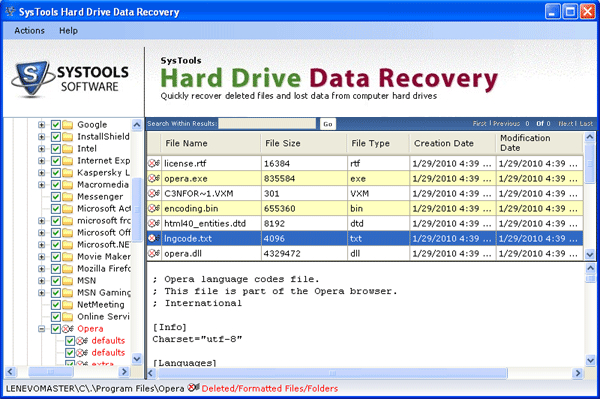Sort by the Creation Date column header
The width and height of the screenshot is (600, 399).
tap(453, 143)
